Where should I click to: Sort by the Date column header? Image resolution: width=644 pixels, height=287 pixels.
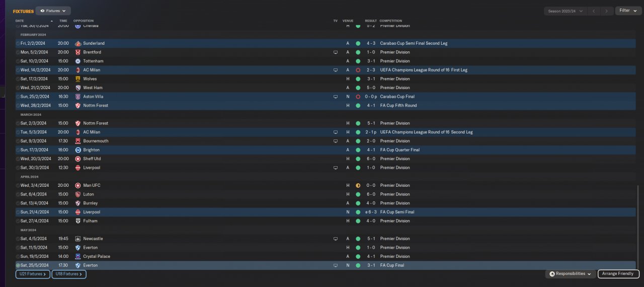[x=20, y=21]
